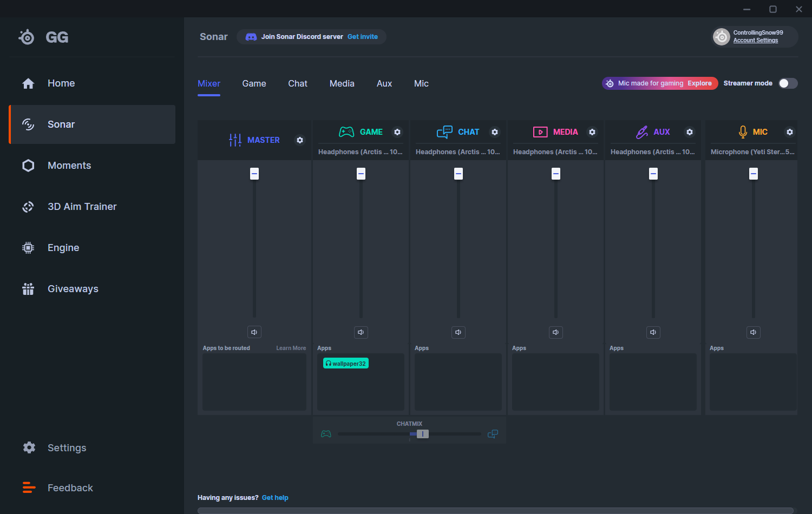Click the ChatMix game controller icon
The image size is (812, 514).
(x=326, y=434)
